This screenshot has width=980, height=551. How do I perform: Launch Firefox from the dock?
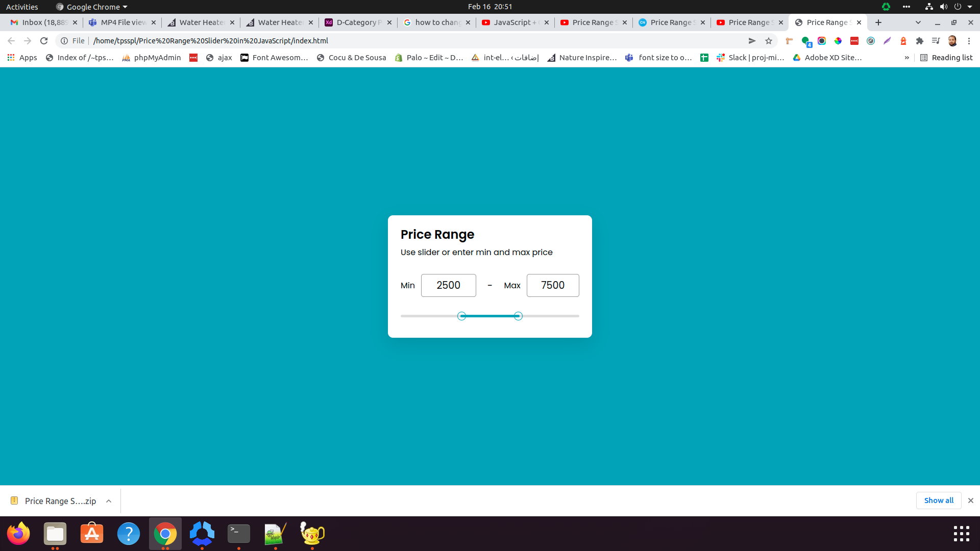tap(18, 534)
